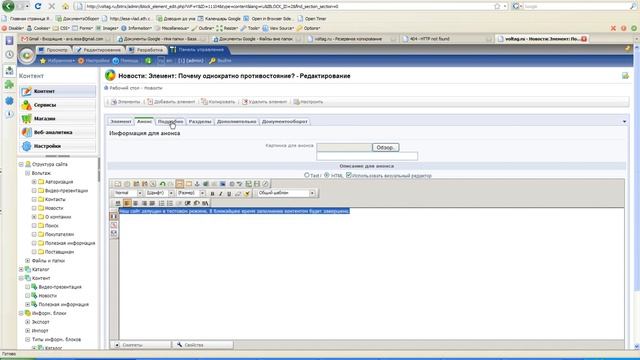The image size is (640, 360).
Task: Click Добавить элемент toolbar button
Action: click(x=171, y=102)
